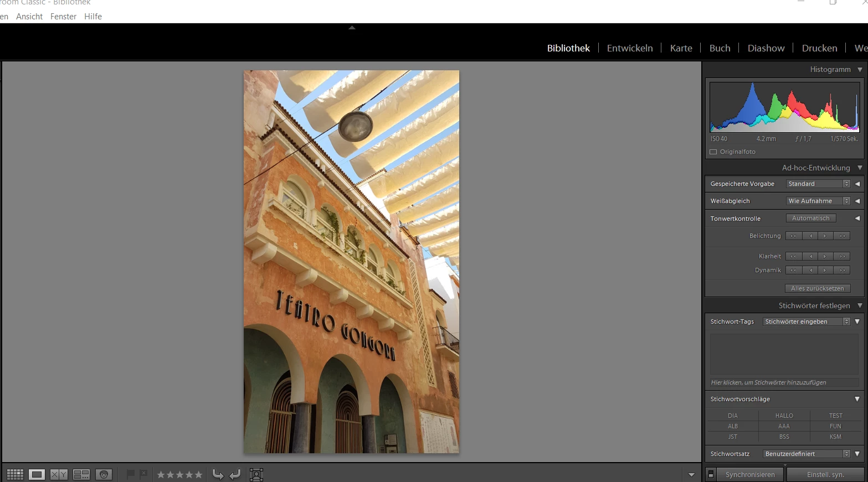Switch to Bibliothek module
The width and height of the screenshot is (868, 482).
pos(568,48)
